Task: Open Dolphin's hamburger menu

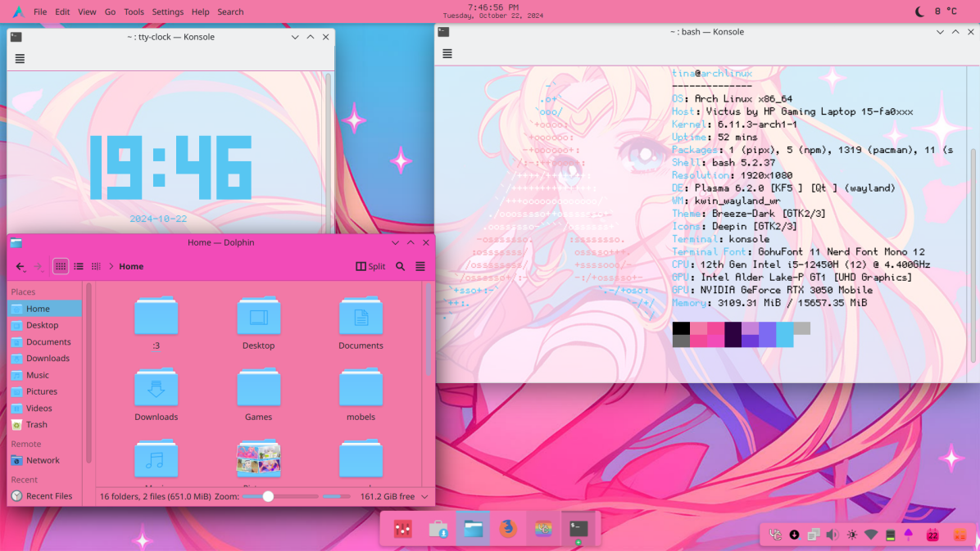Action: [x=420, y=267]
